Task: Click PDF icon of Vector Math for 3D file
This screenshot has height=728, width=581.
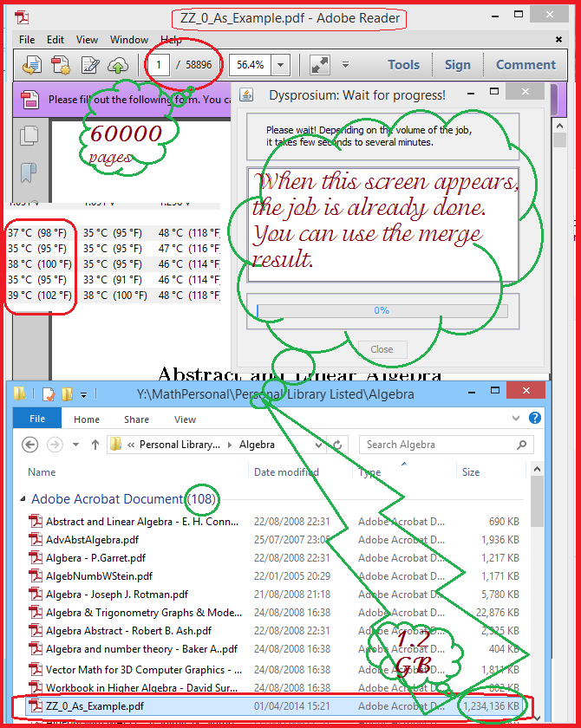Action: pyautogui.click(x=36, y=669)
